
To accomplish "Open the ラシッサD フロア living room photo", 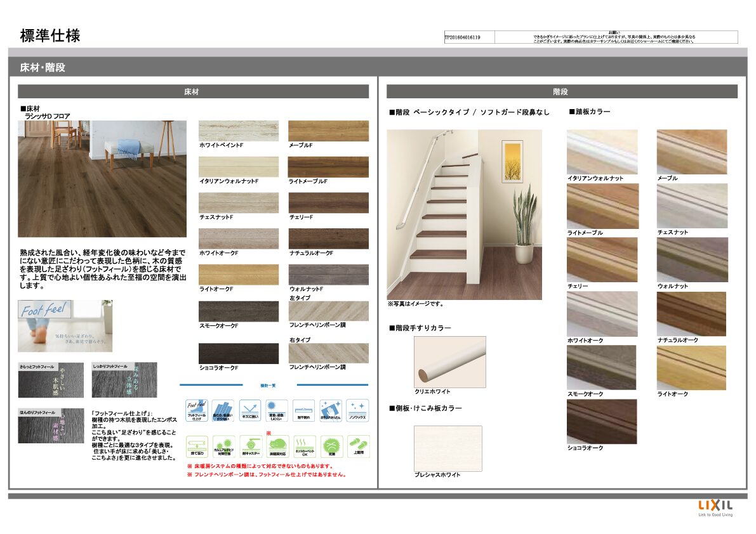I will point(102,179).
